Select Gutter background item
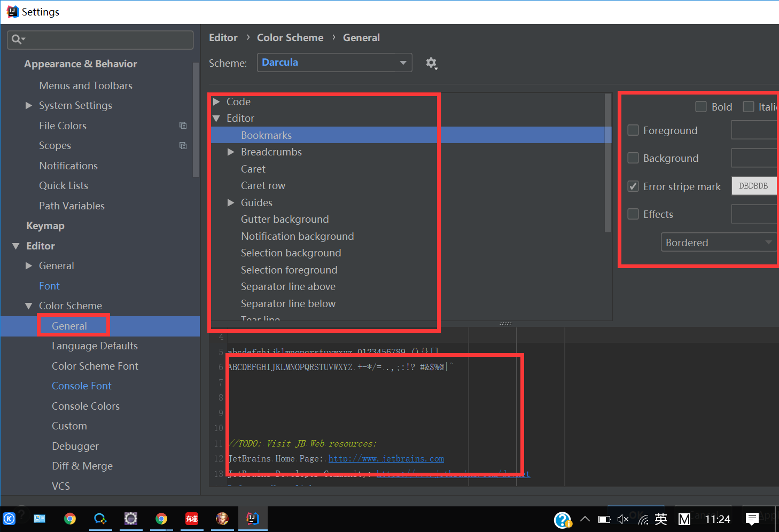 point(285,219)
